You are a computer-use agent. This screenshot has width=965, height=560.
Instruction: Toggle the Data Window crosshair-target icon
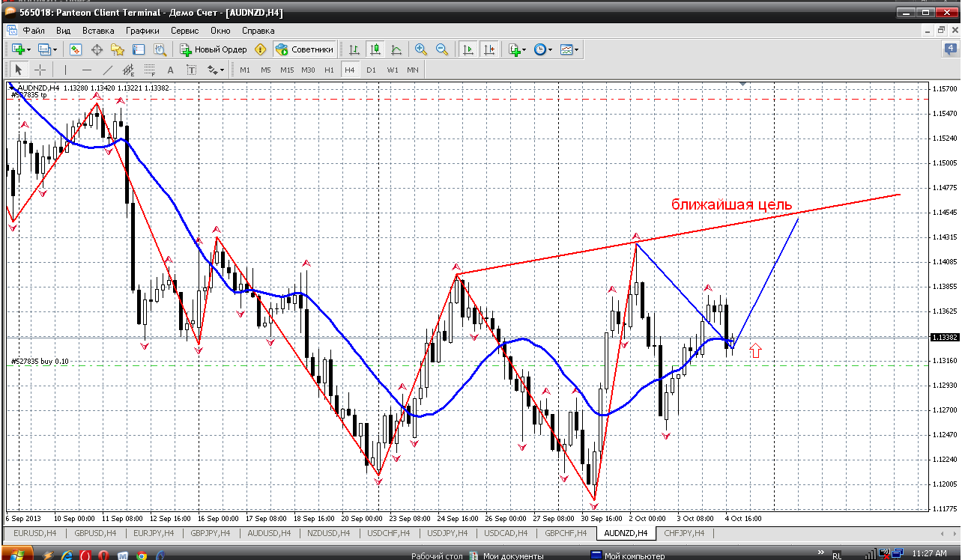click(x=97, y=49)
